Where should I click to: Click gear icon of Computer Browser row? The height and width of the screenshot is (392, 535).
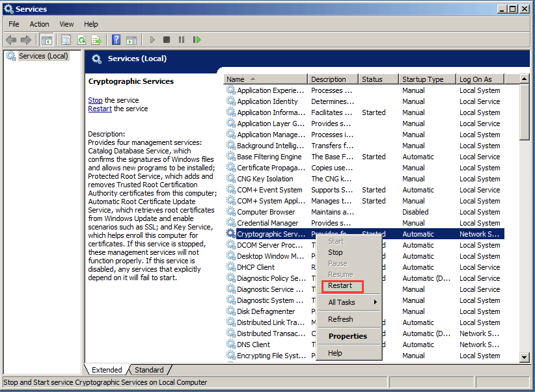click(231, 212)
